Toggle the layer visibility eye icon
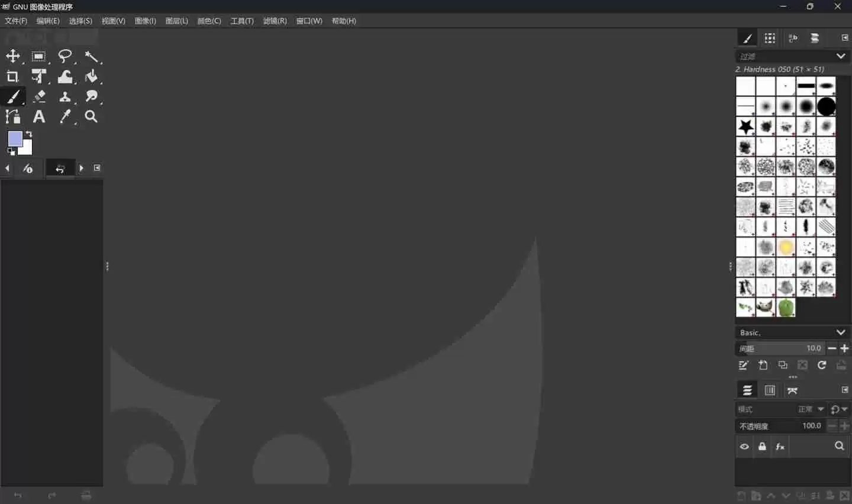Viewport: 852px width, 504px height. pyautogui.click(x=744, y=447)
